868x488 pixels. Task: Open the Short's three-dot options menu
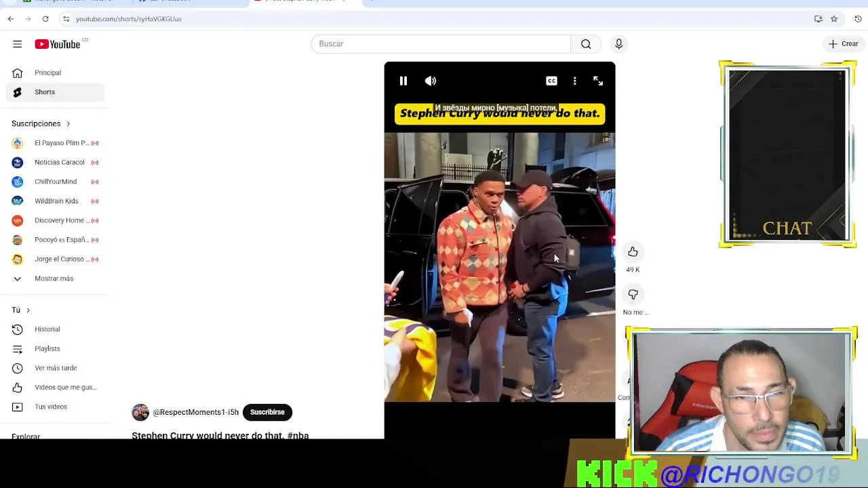[x=574, y=81]
